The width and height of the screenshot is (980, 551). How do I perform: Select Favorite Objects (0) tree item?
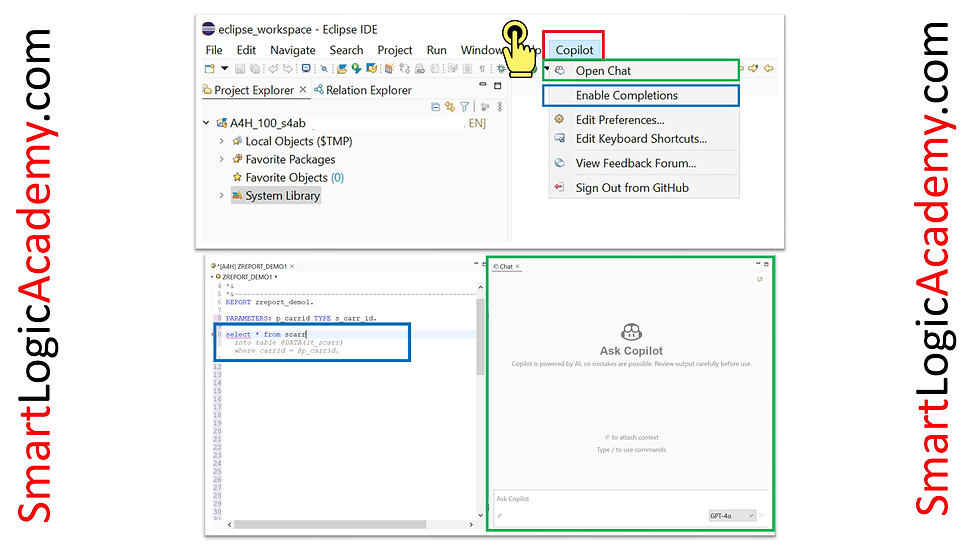click(288, 177)
